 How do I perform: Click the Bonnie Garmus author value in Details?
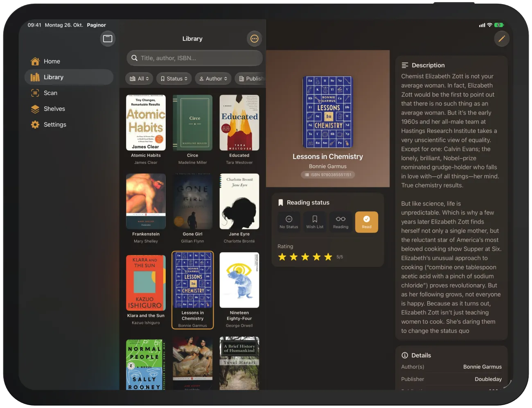(482, 367)
